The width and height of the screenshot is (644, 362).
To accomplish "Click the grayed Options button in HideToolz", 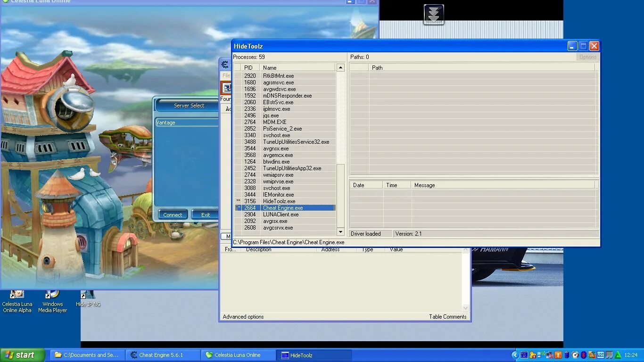I will pyautogui.click(x=588, y=57).
